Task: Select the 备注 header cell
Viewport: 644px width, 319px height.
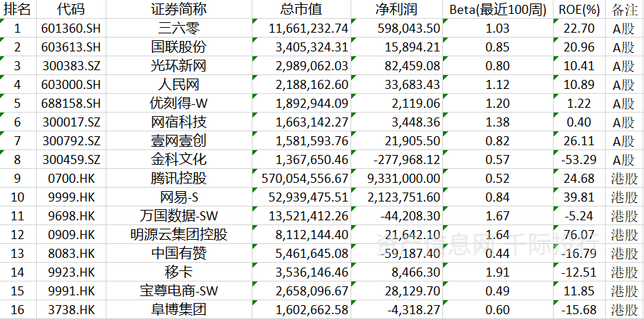Action: (625, 10)
